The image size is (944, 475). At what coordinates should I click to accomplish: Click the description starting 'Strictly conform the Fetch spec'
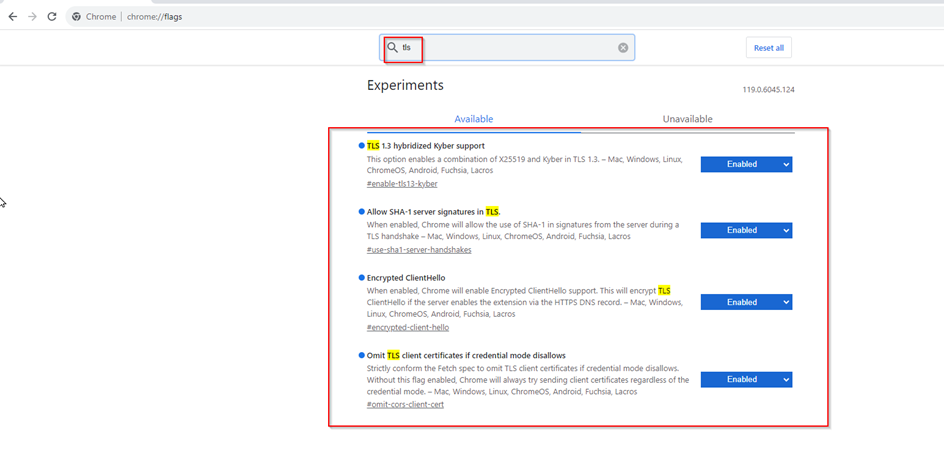[528, 380]
